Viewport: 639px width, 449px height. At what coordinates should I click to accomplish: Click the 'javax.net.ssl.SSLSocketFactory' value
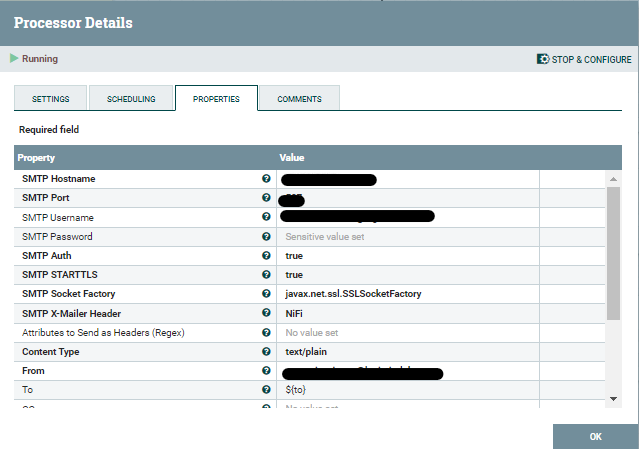coord(353,294)
